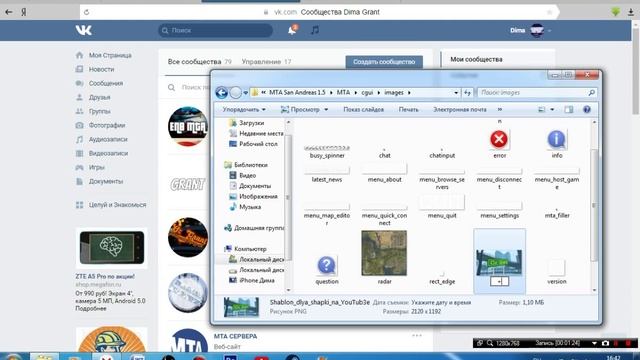Open the address bar history dropdown
The width and height of the screenshot is (640, 360).
coord(456,93)
